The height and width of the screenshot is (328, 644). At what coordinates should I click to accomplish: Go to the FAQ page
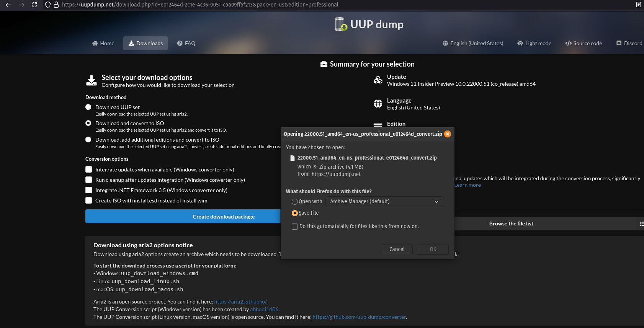point(186,43)
